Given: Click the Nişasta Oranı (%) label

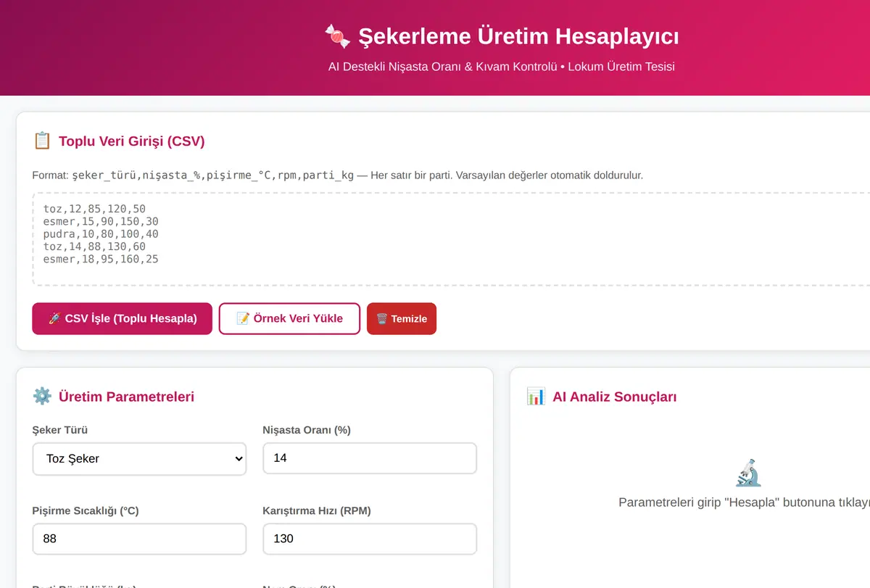Looking at the screenshot, I should coord(307,430).
